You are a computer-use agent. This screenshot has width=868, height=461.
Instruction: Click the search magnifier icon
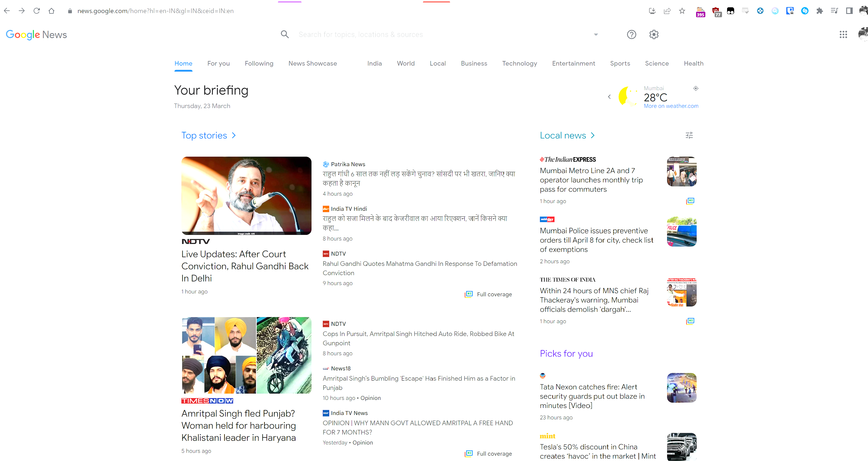[x=285, y=34]
